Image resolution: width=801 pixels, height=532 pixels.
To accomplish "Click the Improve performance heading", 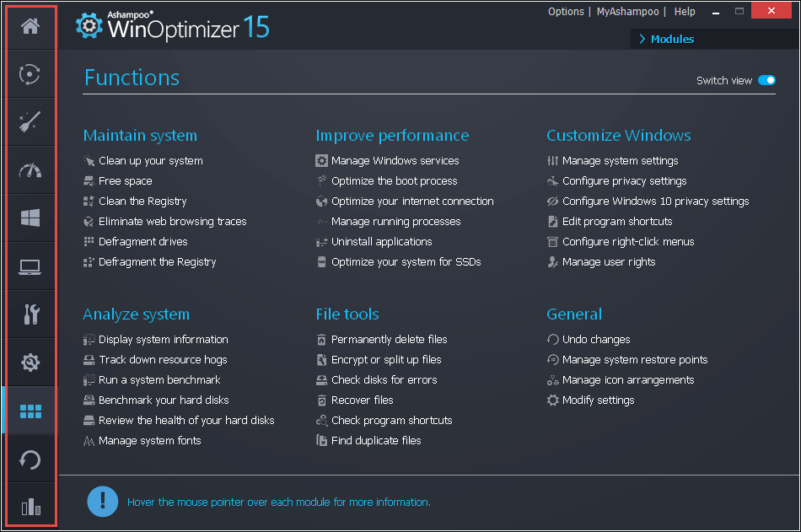I will pos(392,136).
